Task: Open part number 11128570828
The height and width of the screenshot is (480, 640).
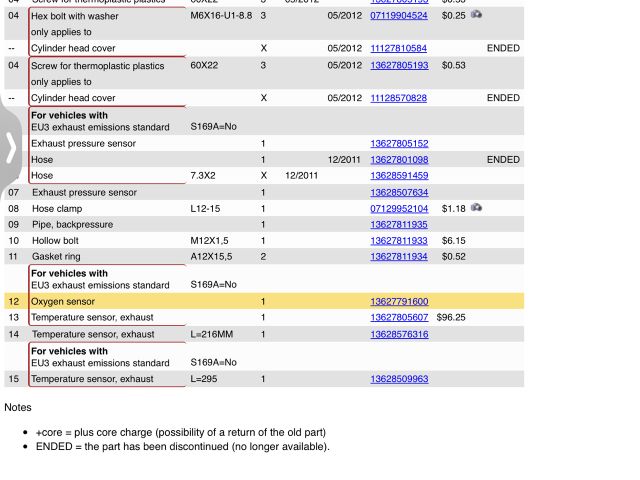Action: point(398,98)
